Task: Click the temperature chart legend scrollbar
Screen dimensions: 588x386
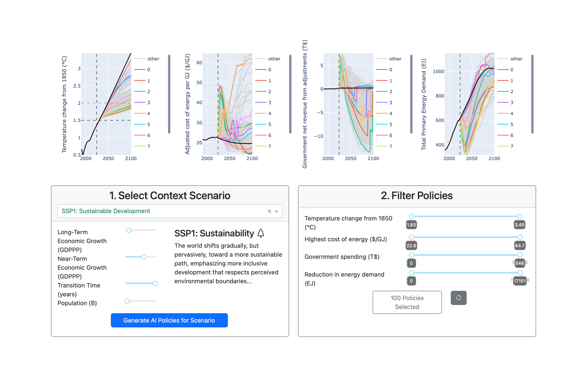Action: pos(169,94)
